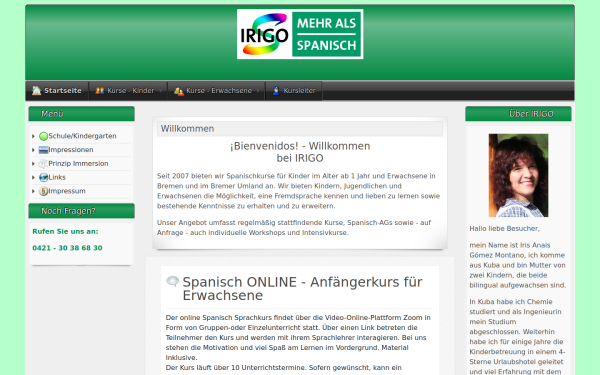Open Spanisch ONLINE Anfängerkurs article heading
Viewport: 600px width, 375px height.
[302, 289]
